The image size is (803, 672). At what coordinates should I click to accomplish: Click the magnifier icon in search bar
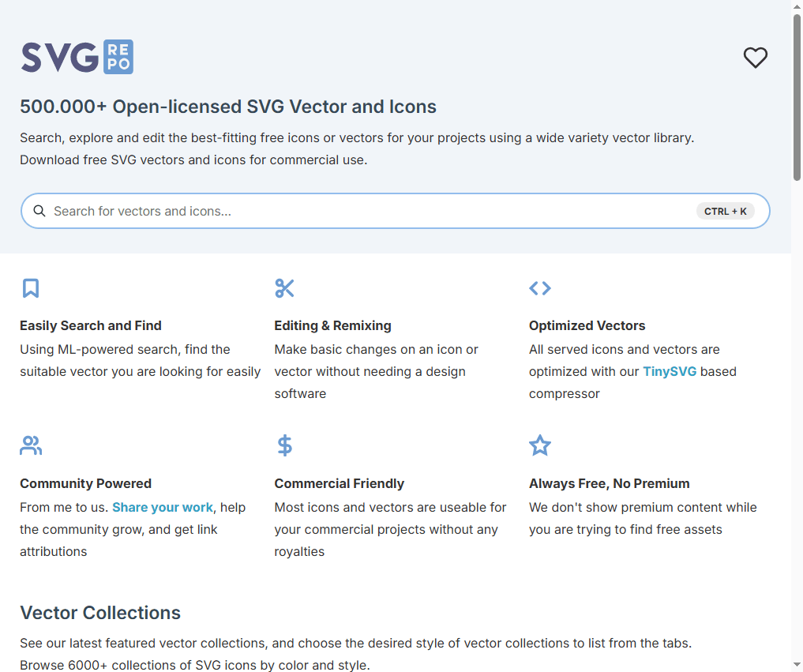click(39, 211)
